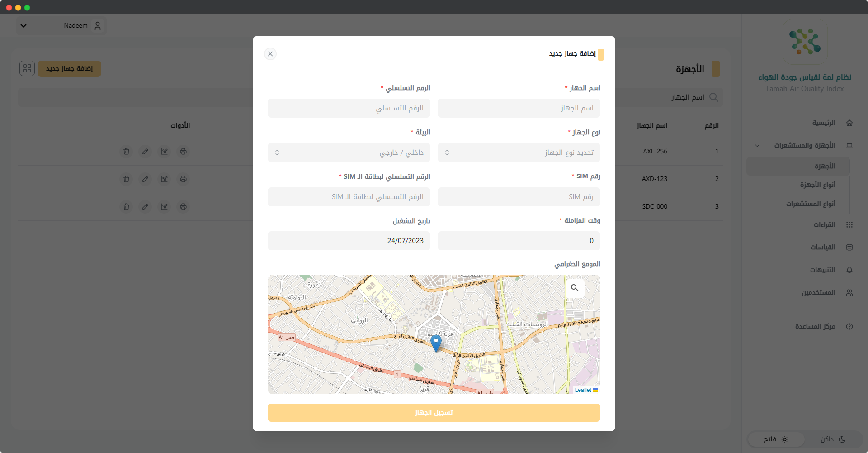Click the laptop icon beside الأجهزة والمستشعرات

[849, 146]
